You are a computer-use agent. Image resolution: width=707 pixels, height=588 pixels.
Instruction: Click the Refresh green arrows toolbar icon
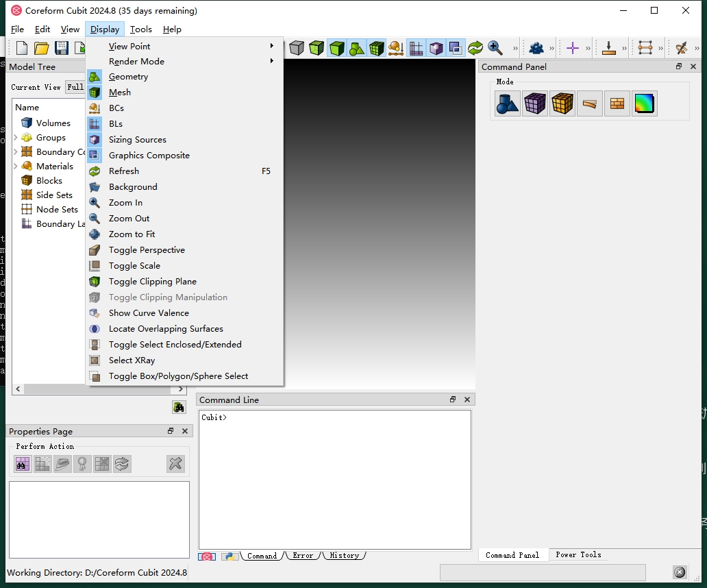(475, 48)
